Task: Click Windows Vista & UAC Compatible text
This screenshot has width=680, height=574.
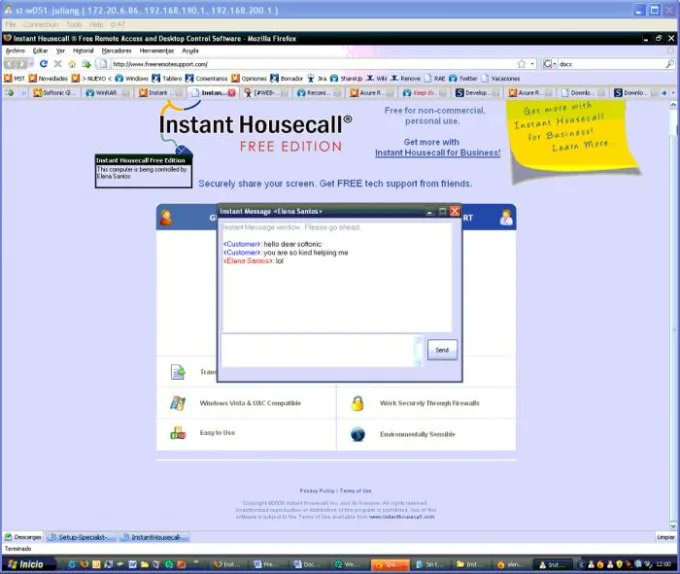Action: [x=250, y=403]
